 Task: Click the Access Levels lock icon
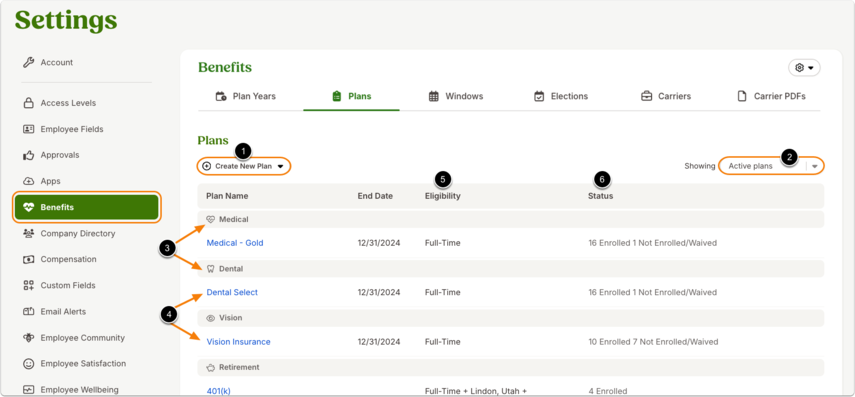[28, 103]
